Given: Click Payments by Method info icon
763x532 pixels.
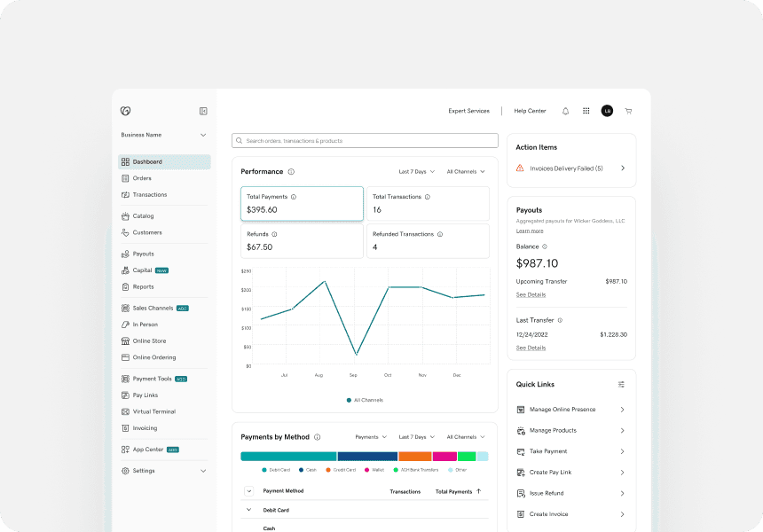Looking at the screenshot, I should 318,437.
